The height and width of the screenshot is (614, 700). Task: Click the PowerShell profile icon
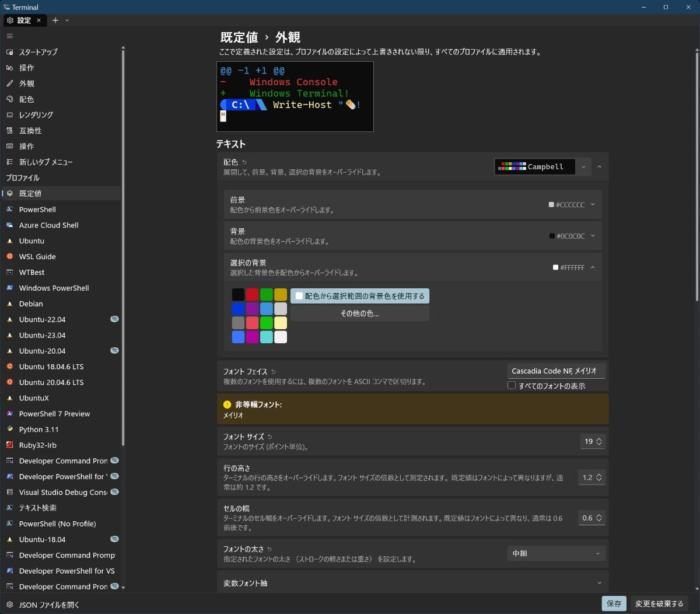click(9, 209)
